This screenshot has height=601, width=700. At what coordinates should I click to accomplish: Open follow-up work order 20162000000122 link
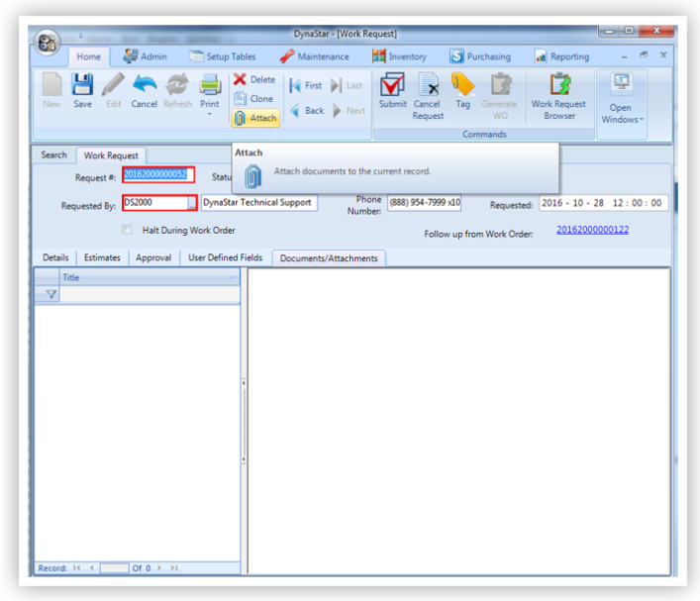pos(592,230)
